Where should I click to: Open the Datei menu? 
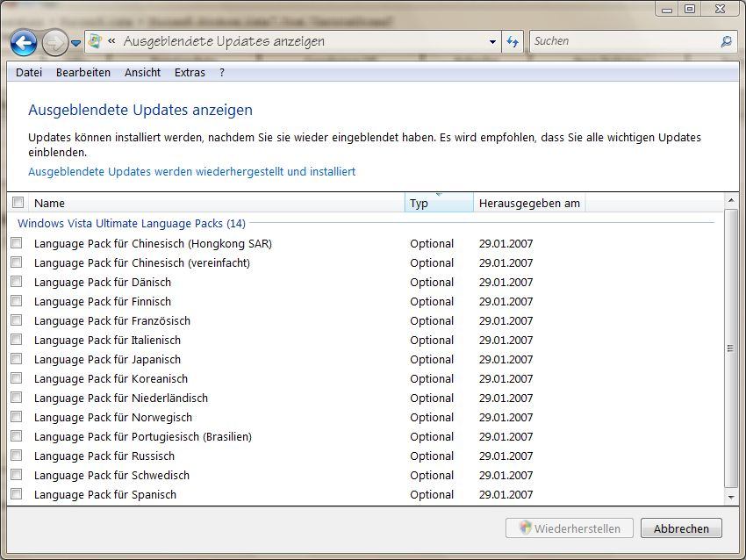click(x=29, y=72)
